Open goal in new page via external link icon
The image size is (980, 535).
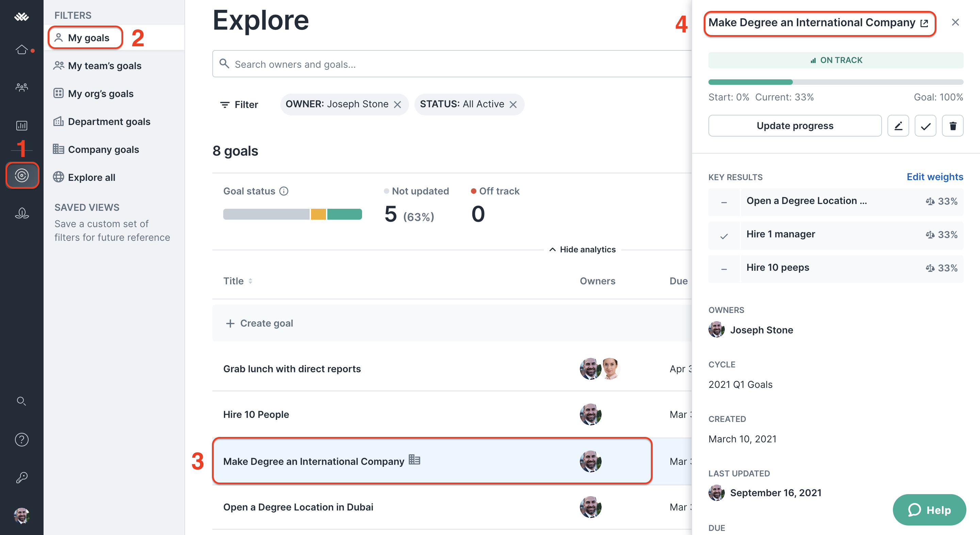tap(924, 23)
